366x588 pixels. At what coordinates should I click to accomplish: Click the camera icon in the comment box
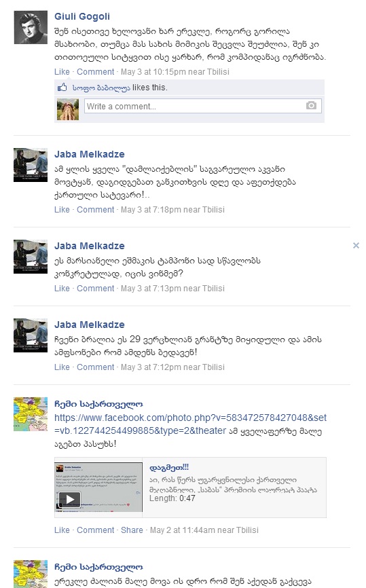coord(311,106)
